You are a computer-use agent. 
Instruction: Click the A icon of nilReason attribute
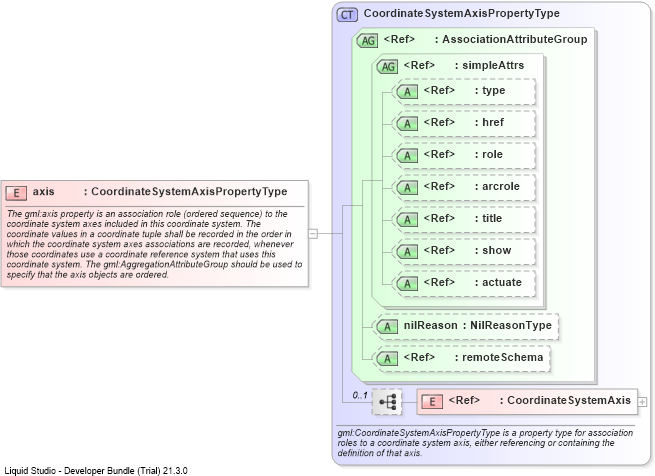point(387,327)
